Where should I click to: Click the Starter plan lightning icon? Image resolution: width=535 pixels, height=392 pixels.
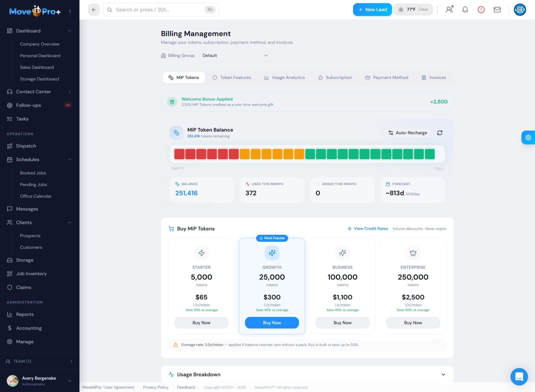click(x=201, y=253)
